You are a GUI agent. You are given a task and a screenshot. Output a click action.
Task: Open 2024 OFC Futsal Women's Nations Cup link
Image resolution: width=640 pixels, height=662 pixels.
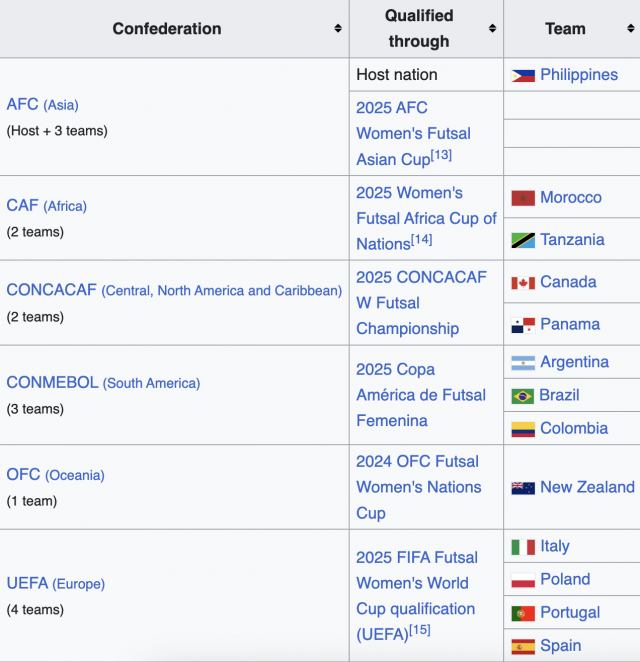pos(419,487)
